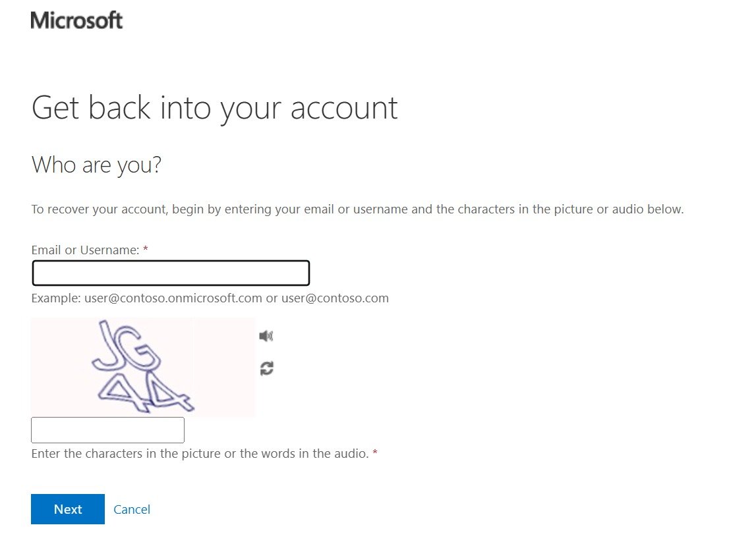Click the "Who are you?" subheading
Viewport: 756px width, 548px height.
(x=96, y=165)
